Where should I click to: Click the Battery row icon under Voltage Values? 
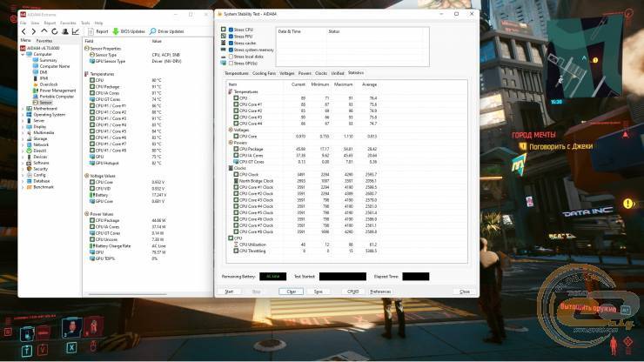pos(92,195)
